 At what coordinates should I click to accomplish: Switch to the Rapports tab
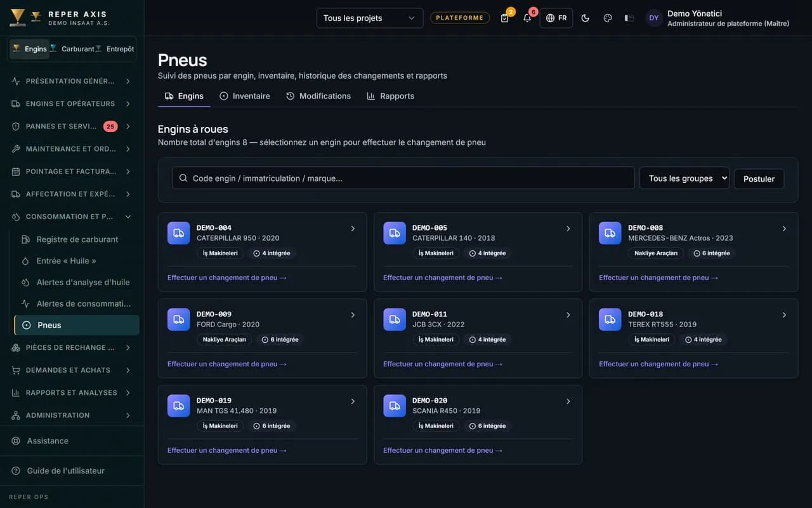tap(390, 96)
